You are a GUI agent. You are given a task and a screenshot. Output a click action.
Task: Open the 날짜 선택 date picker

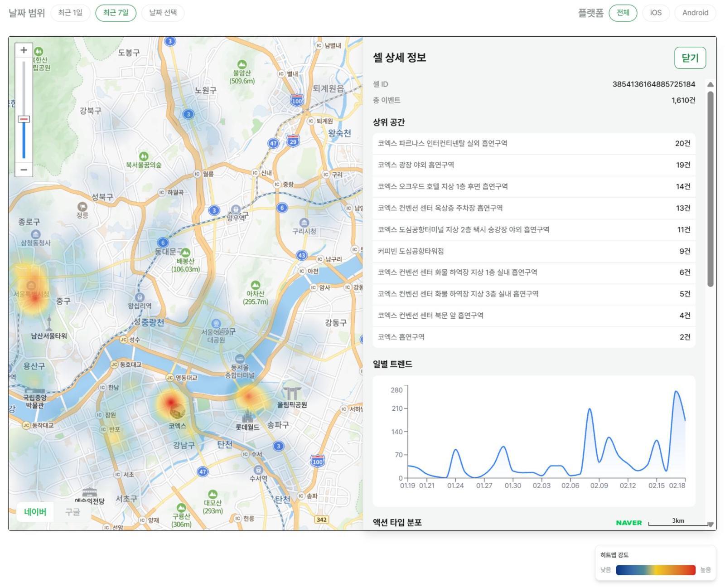click(x=163, y=13)
